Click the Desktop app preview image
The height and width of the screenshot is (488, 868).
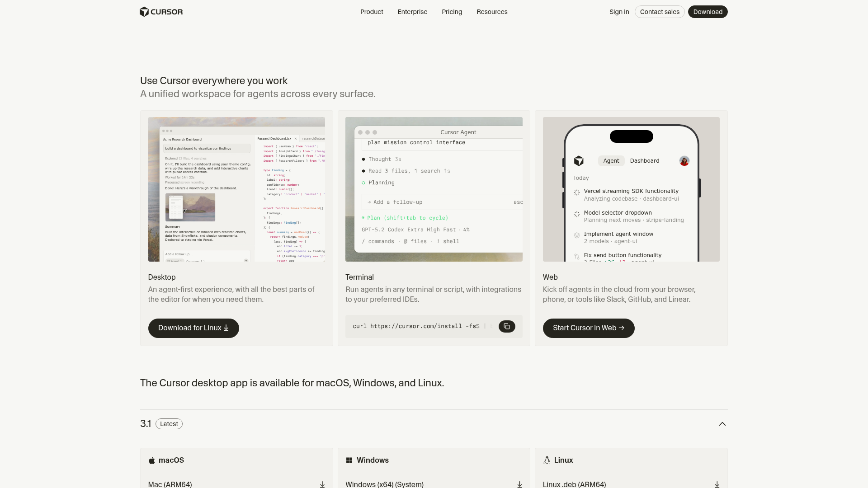pos(236,189)
